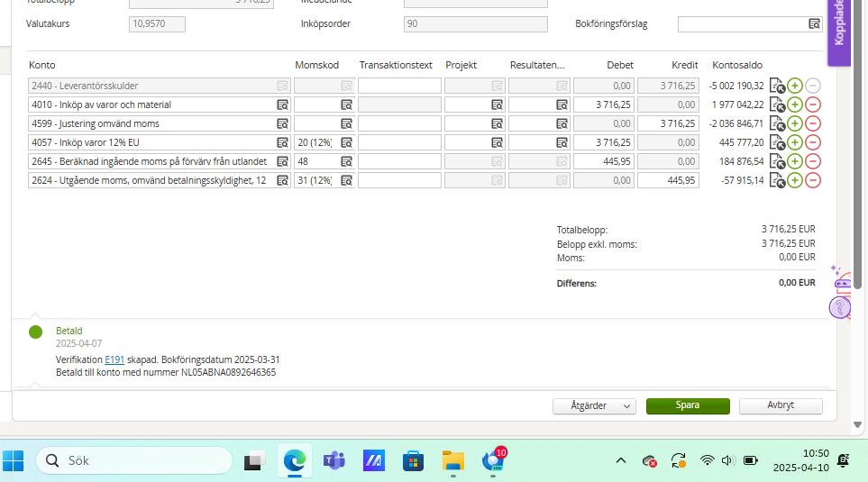Screen dimensions: 868x482
Task: Click the page vertical scrollbar down arrow
Action: 857,425
